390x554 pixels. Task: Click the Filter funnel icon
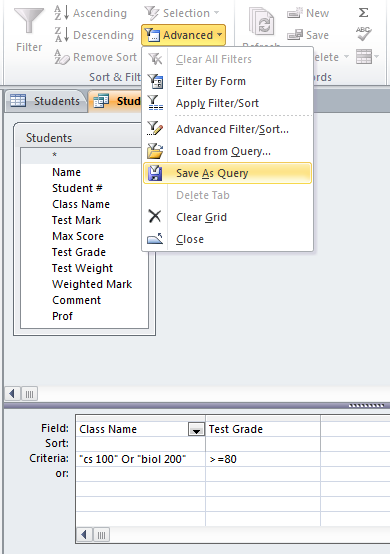pos(29,21)
